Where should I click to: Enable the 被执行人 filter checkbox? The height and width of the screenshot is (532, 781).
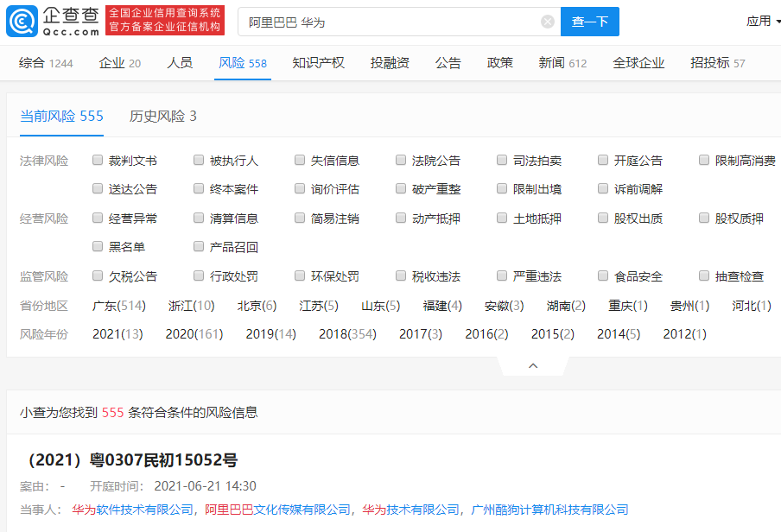point(200,160)
